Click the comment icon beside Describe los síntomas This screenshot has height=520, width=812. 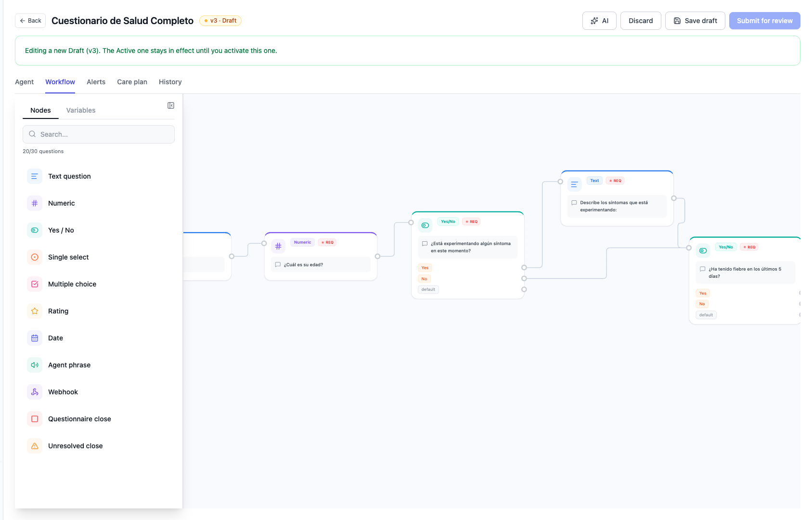[x=574, y=203]
